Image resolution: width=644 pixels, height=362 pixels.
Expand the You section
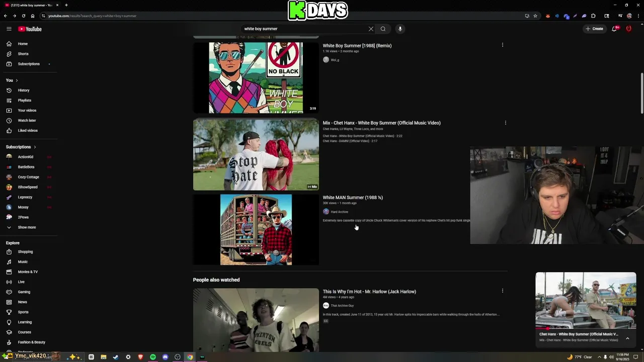(12, 80)
